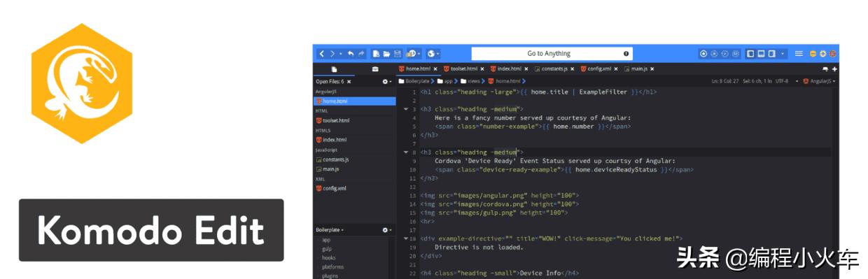The image size is (868, 279).
Task: Toggle the left pane visibility
Action: [750, 53]
